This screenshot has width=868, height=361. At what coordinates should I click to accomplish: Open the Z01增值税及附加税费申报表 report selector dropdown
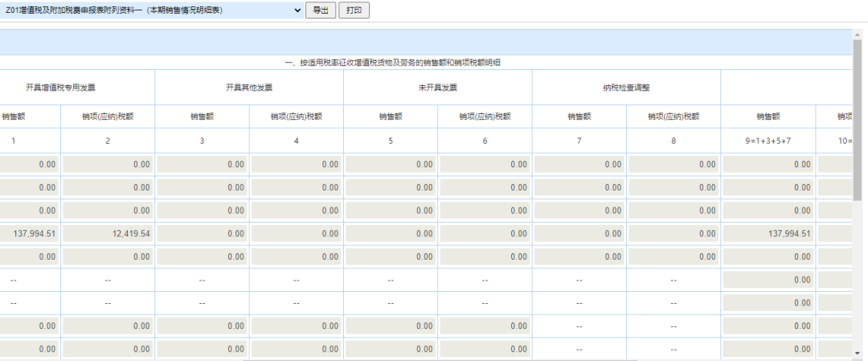pyautogui.click(x=151, y=10)
